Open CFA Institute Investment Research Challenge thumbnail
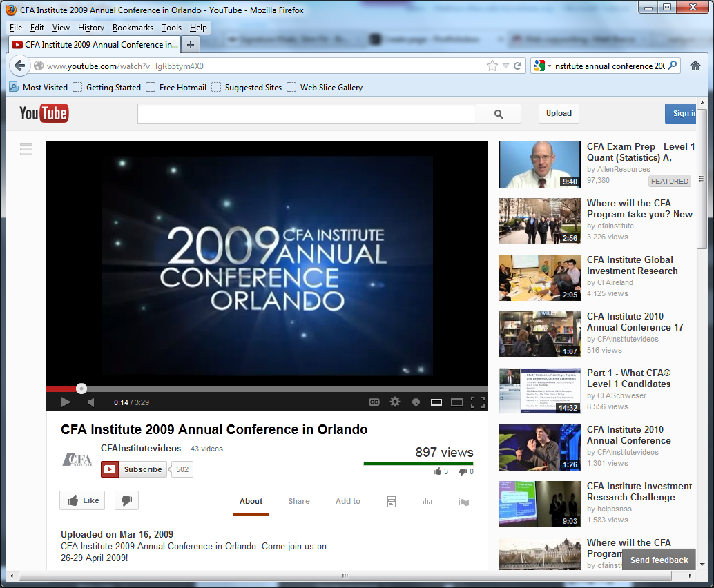714x588 pixels. tap(539, 504)
